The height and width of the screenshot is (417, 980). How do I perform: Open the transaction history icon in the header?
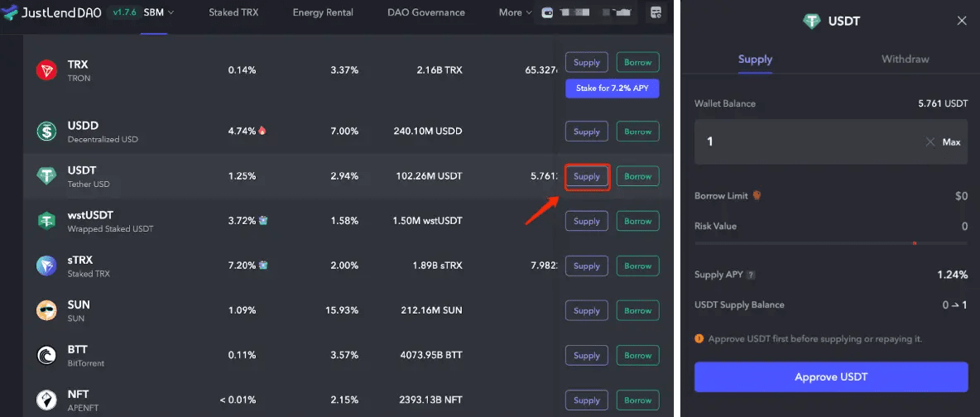click(656, 12)
